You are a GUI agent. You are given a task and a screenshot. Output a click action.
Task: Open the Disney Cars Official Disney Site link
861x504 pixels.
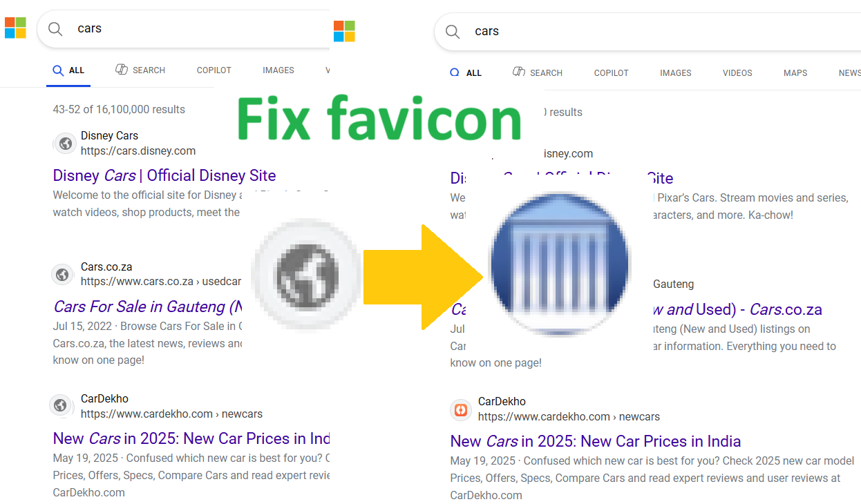pyautogui.click(x=164, y=175)
